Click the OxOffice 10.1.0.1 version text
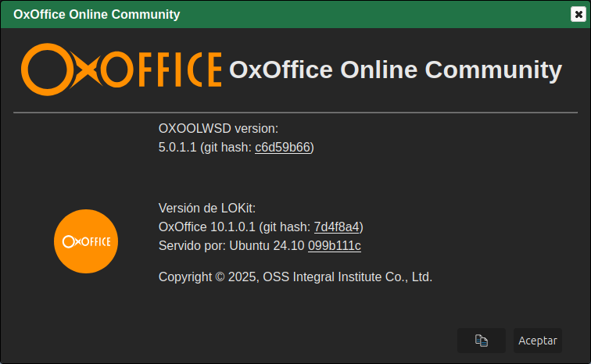This screenshot has height=364, width=591. tap(207, 227)
